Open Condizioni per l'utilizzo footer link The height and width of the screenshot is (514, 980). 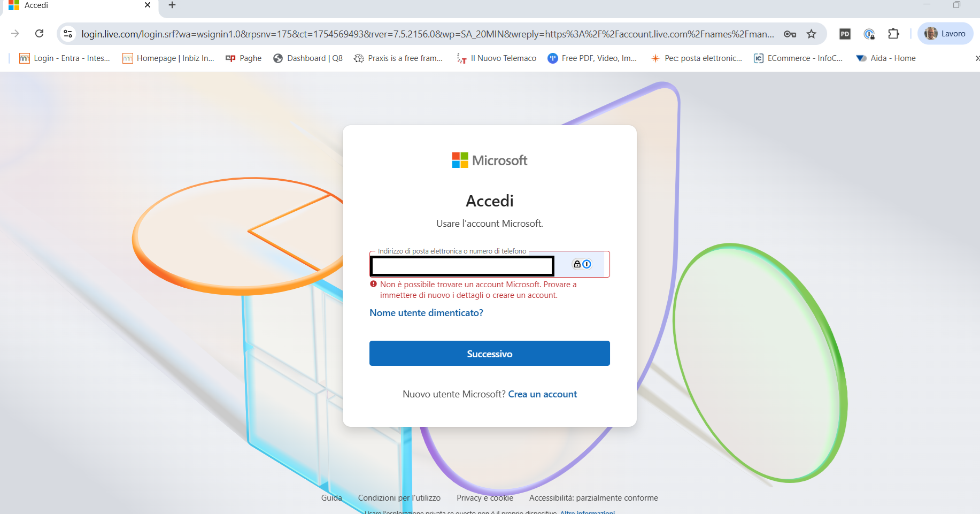click(x=399, y=498)
